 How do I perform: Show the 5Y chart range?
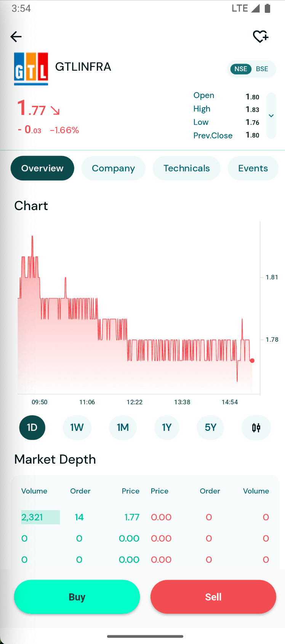(x=210, y=427)
